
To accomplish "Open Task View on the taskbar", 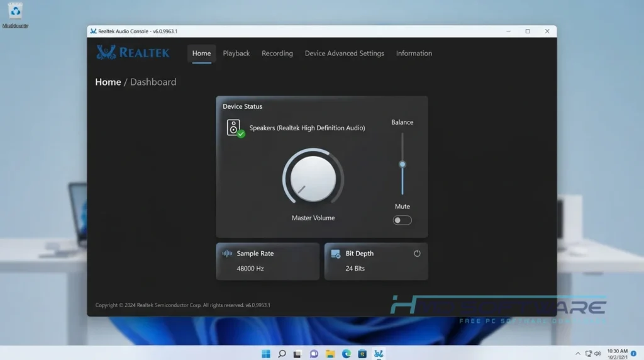I will pyautogui.click(x=297, y=354).
